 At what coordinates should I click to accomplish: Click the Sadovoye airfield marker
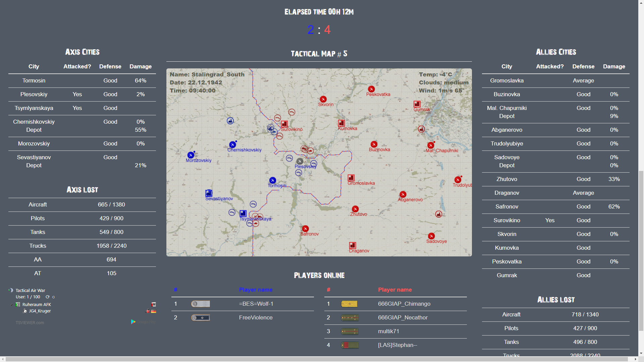coord(431,236)
